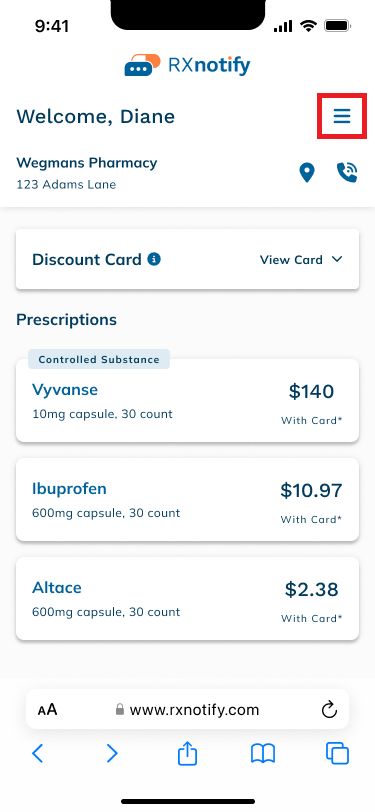This screenshot has width=375, height=812.
Task: Open the Ibuprofen prescription
Action: point(188,499)
